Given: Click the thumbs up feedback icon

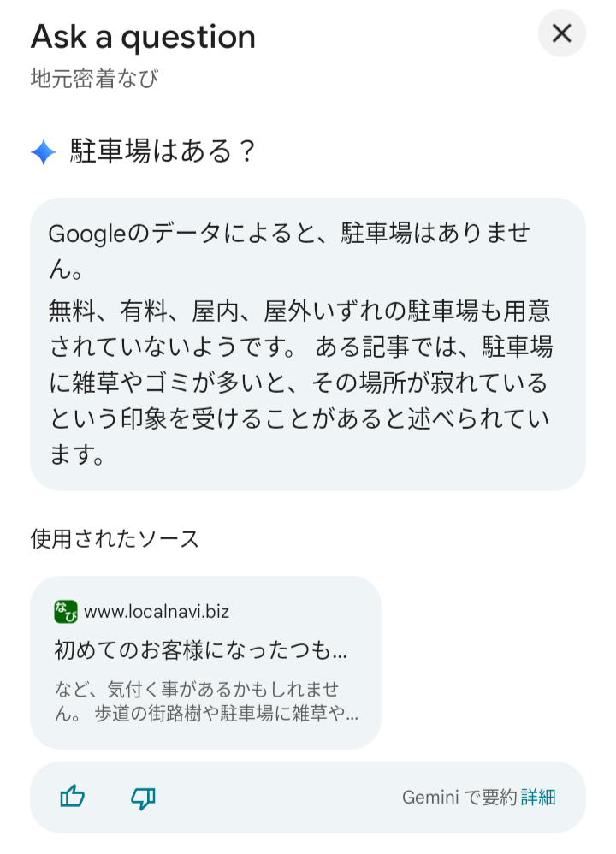Looking at the screenshot, I should click(73, 798).
